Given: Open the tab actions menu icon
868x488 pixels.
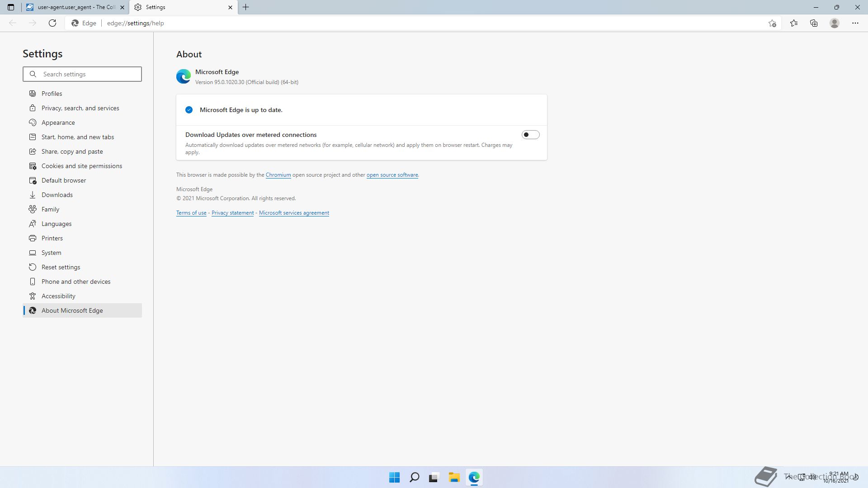Looking at the screenshot, I should point(11,7).
